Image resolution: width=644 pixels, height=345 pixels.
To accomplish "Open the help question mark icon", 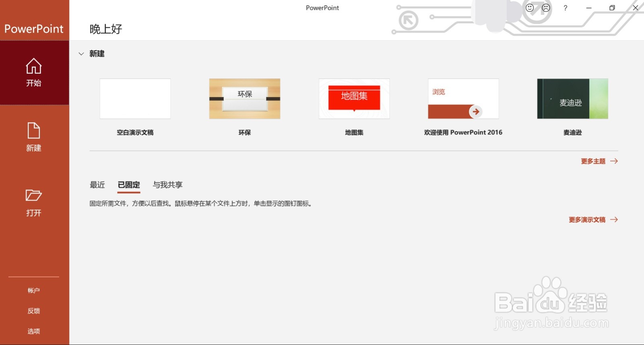I will tap(566, 8).
